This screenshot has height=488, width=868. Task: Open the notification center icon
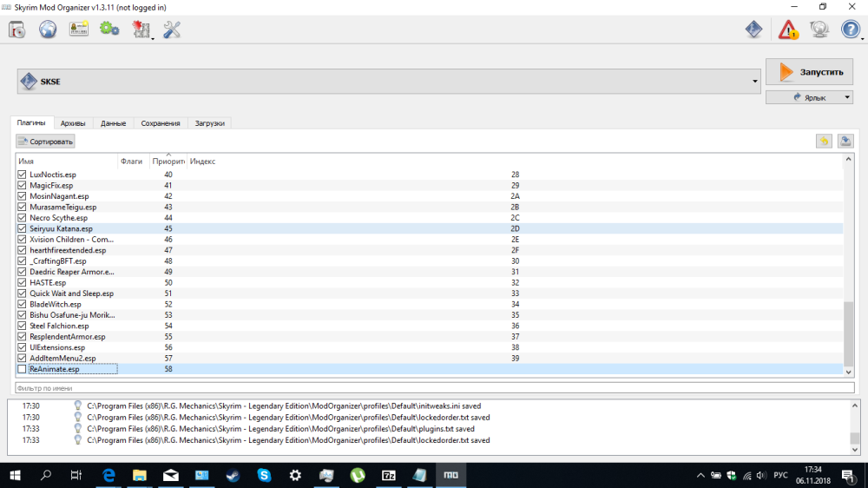[849, 475]
